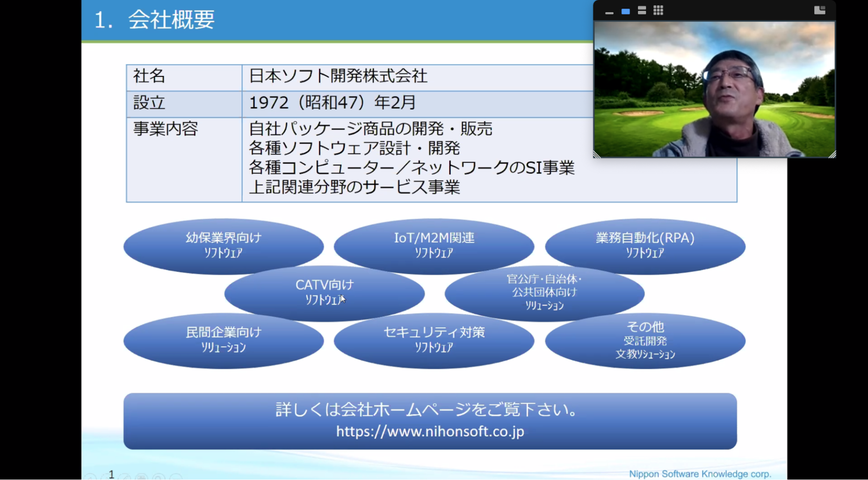Click the pop-out layout icon on video panel
Screen dimensions: 868x480
[820, 10]
